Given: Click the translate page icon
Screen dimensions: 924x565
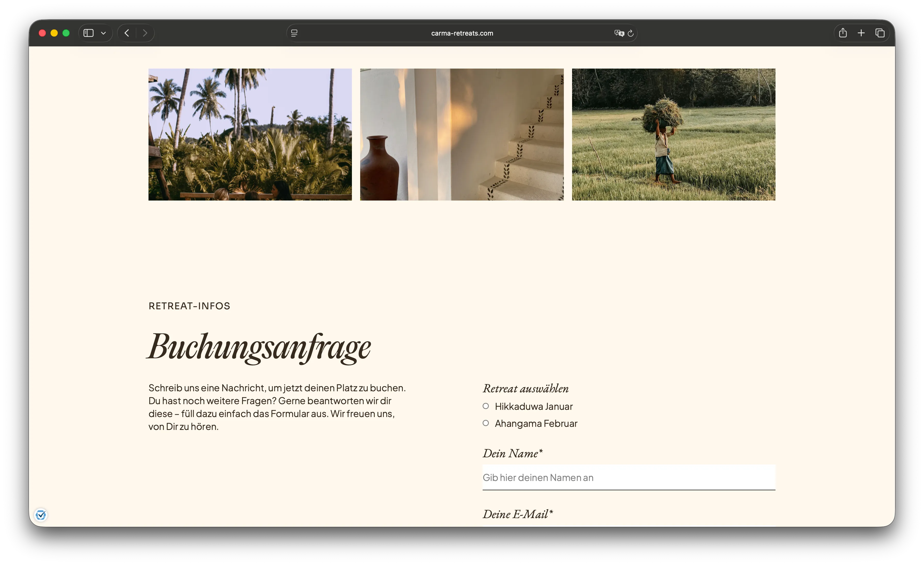Looking at the screenshot, I should point(619,33).
